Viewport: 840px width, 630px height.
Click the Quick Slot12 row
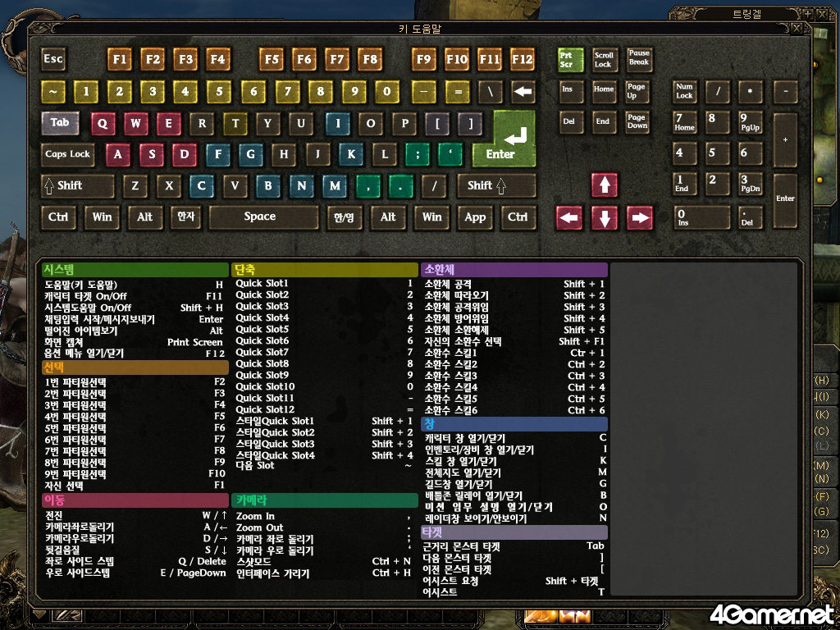click(x=325, y=410)
